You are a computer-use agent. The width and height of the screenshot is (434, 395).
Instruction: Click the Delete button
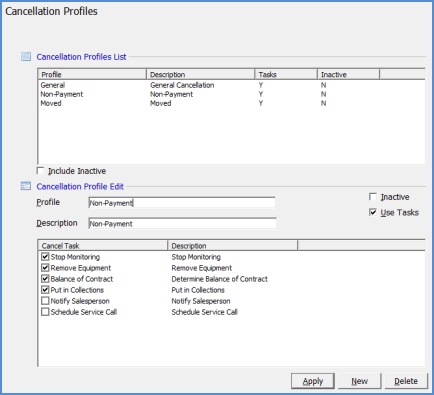click(406, 381)
